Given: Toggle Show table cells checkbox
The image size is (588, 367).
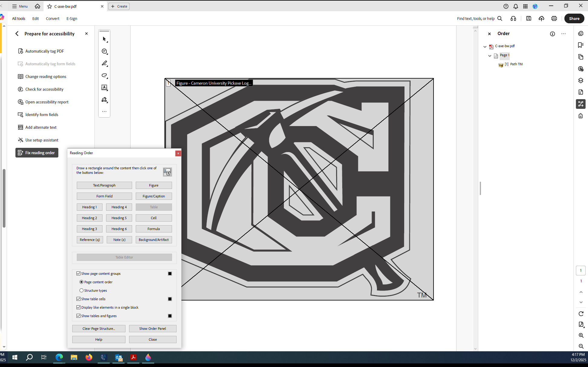Looking at the screenshot, I should pyautogui.click(x=79, y=299).
